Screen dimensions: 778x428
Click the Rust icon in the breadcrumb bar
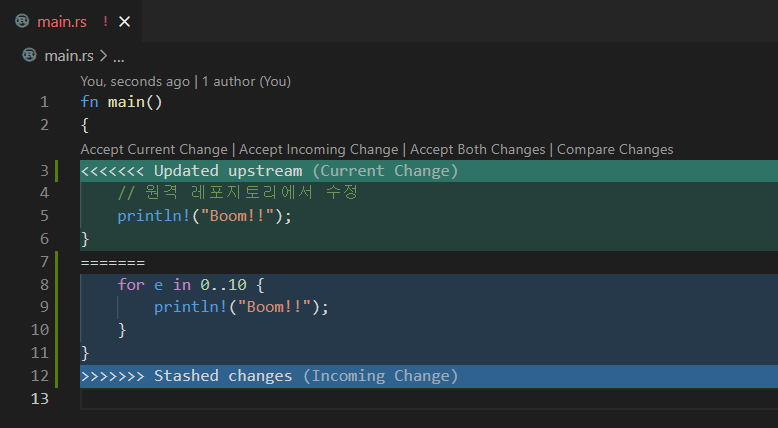pos(29,56)
